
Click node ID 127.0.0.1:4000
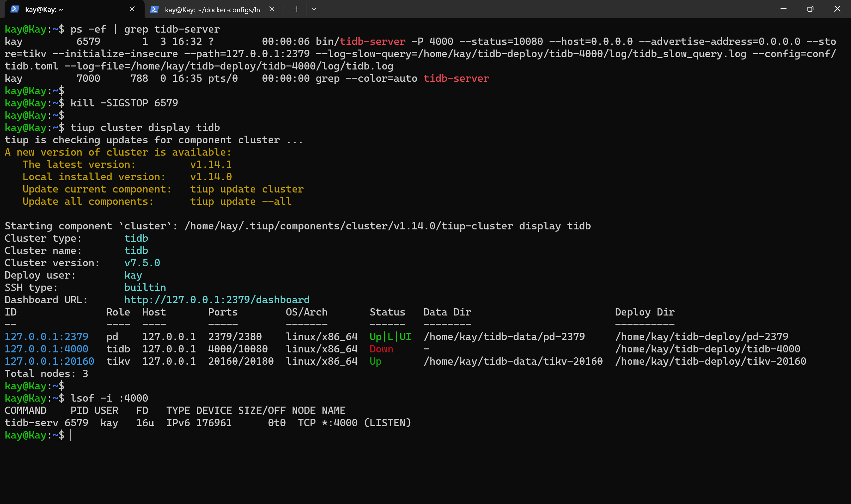pos(47,349)
